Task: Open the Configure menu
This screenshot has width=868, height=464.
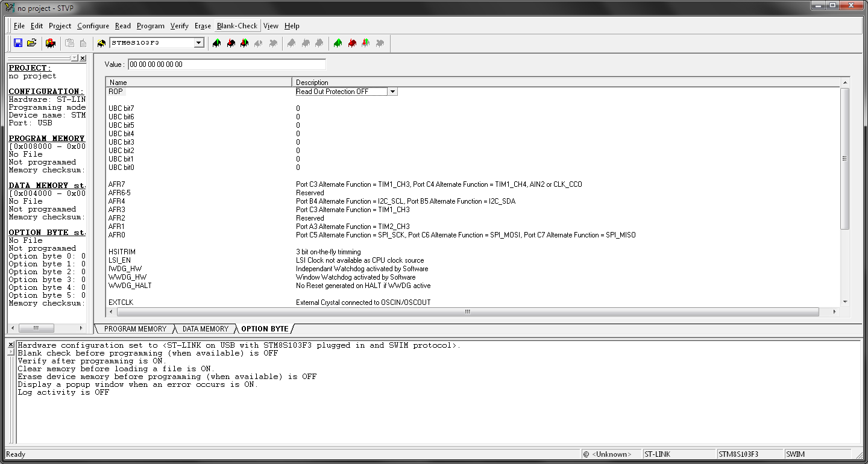Action: click(93, 26)
